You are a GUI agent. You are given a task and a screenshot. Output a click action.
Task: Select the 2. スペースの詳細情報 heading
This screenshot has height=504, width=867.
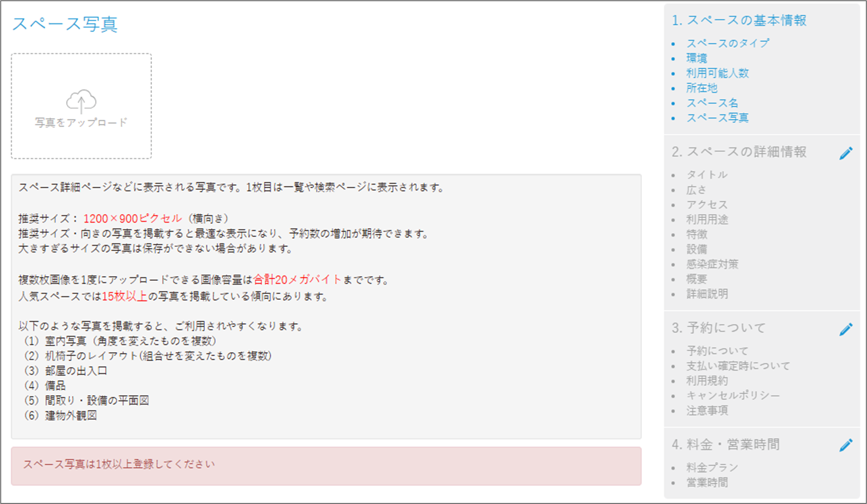(x=739, y=152)
